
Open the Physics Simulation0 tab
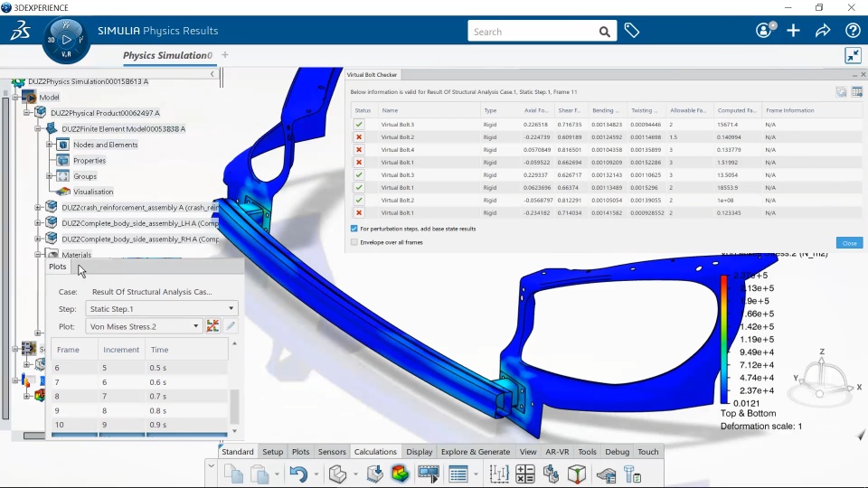pos(167,55)
